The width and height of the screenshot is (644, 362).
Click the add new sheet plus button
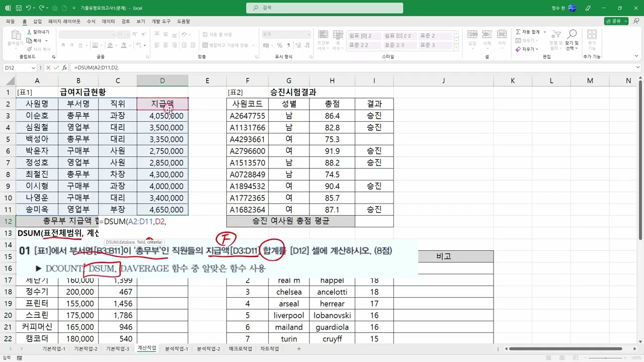[x=299, y=348]
